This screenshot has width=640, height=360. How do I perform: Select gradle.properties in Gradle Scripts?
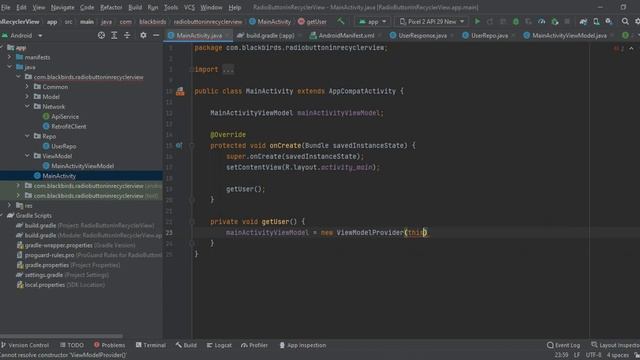(x=68, y=265)
